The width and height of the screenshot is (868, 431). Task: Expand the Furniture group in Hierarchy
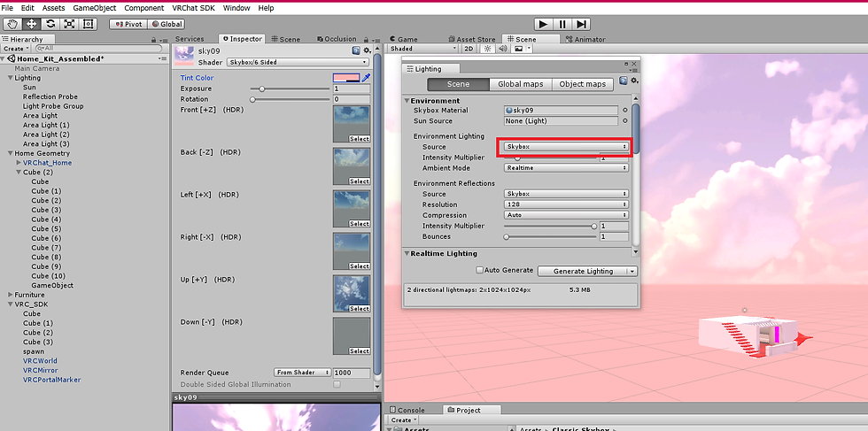[11, 295]
